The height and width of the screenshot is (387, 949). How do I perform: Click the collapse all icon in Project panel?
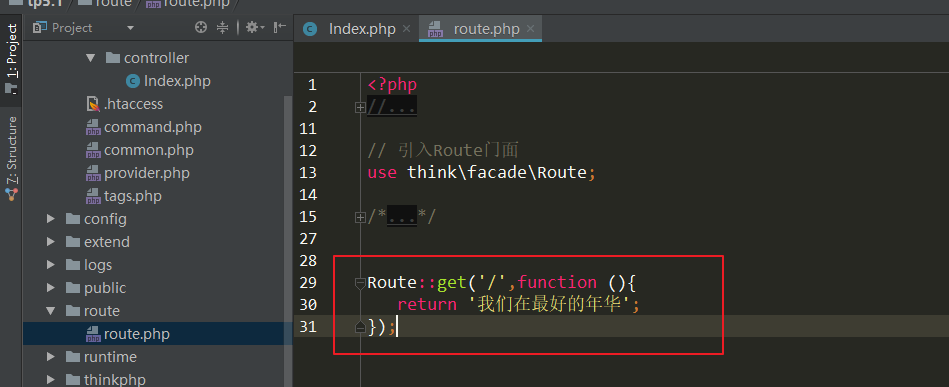tap(223, 27)
